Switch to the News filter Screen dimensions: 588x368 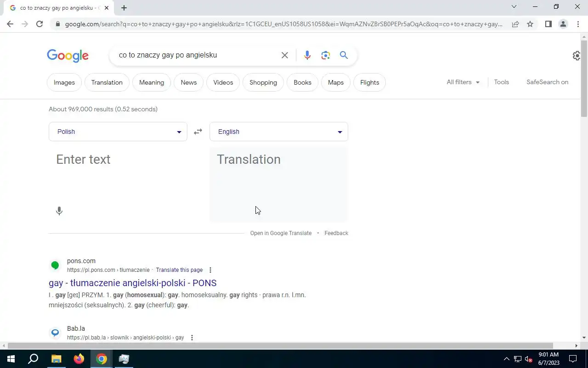click(189, 82)
